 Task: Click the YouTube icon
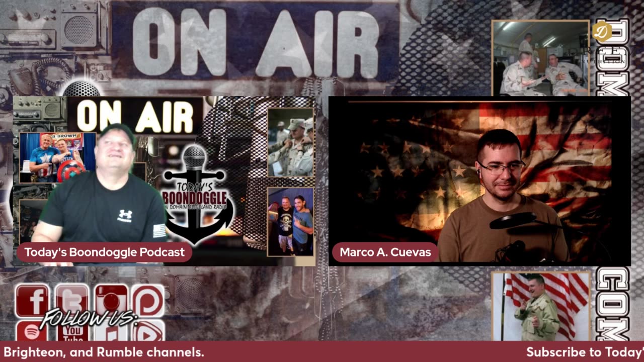[x=71, y=331]
